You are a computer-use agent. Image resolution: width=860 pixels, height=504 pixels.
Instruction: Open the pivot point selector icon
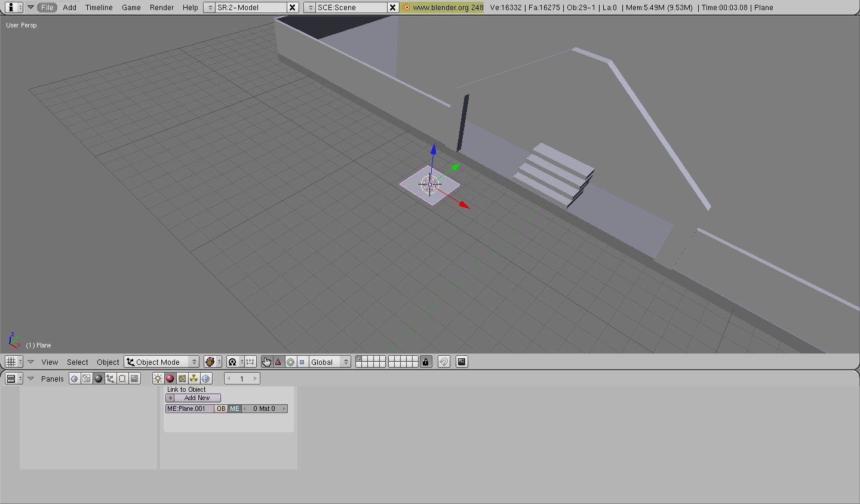[235, 362]
